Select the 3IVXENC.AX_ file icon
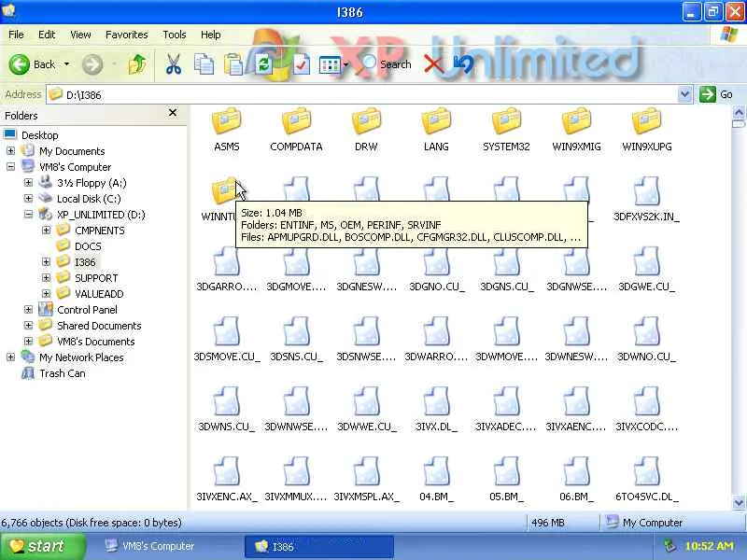 (x=227, y=471)
